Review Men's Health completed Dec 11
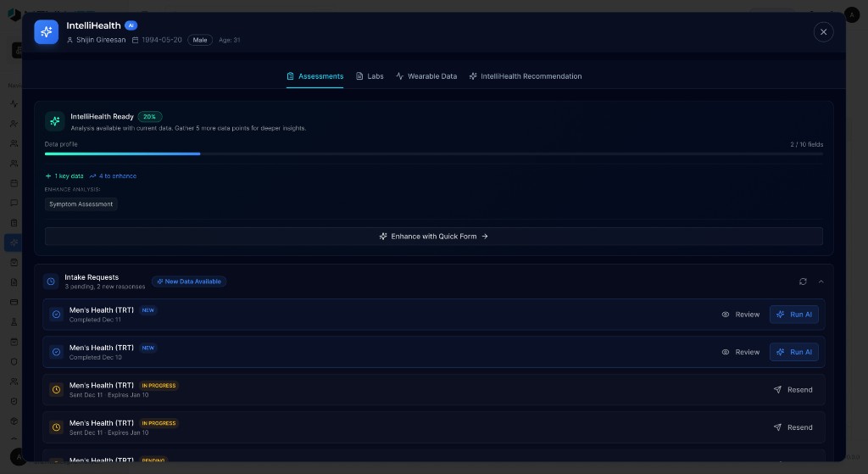The width and height of the screenshot is (868, 474). tap(741, 315)
